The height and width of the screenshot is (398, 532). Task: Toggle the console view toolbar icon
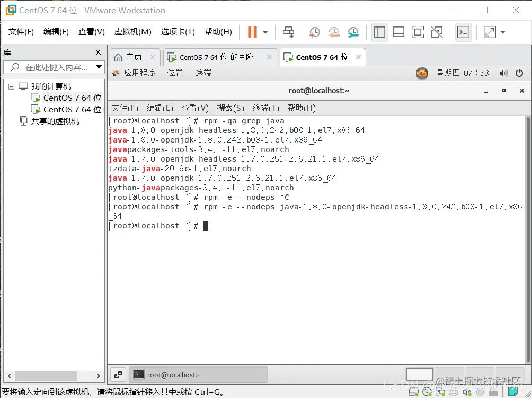(463, 32)
